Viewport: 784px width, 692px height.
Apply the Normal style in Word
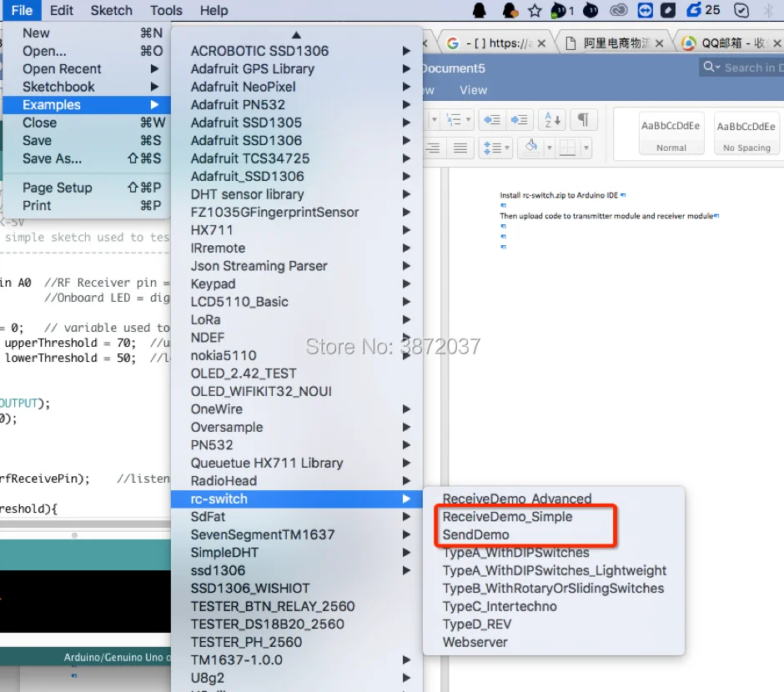[671, 133]
